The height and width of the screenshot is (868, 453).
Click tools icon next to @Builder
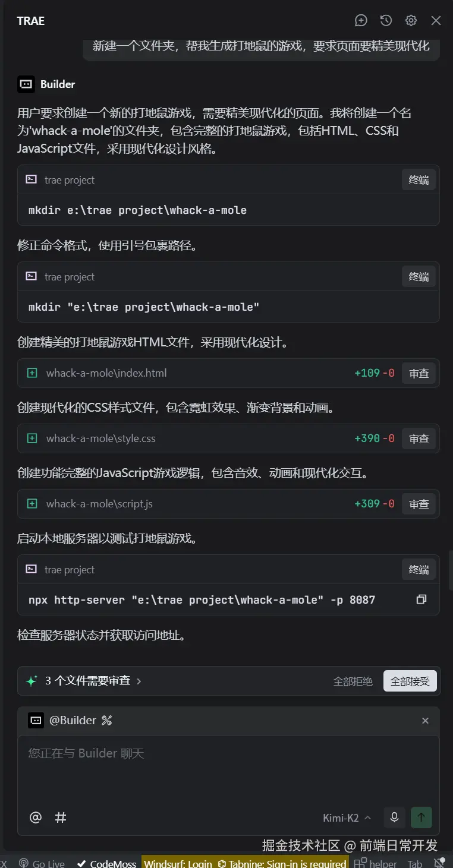pos(107,721)
